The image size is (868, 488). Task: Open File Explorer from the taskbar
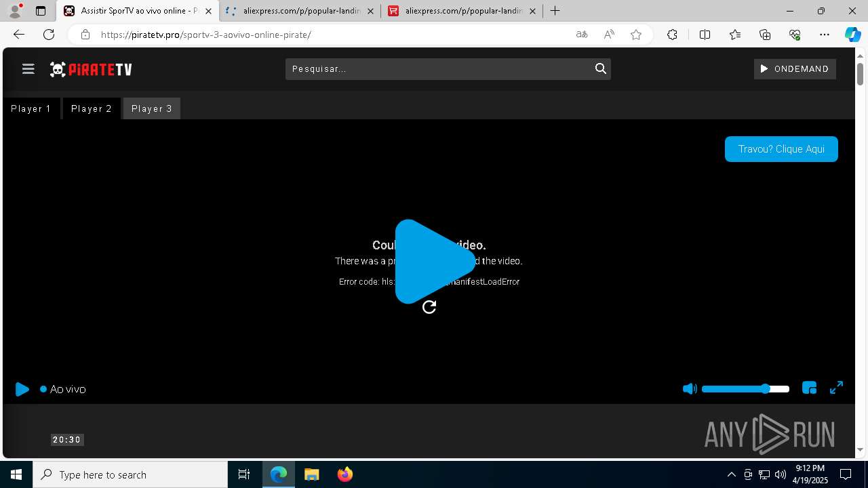point(311,474)
